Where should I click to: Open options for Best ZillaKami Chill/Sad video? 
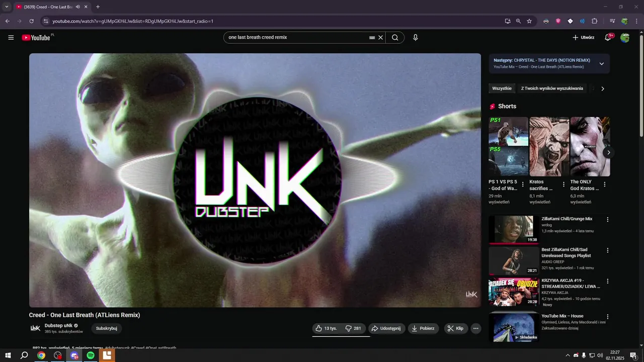pos(607,250)
